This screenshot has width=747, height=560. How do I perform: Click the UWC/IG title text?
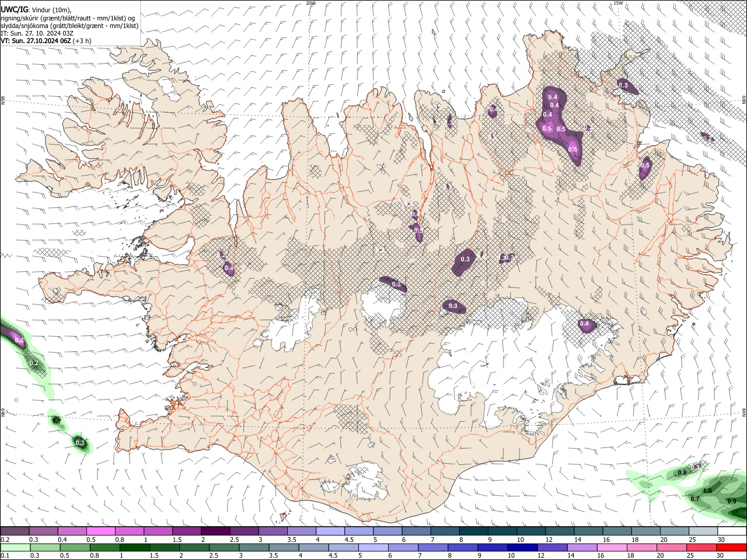coord(13,9)
